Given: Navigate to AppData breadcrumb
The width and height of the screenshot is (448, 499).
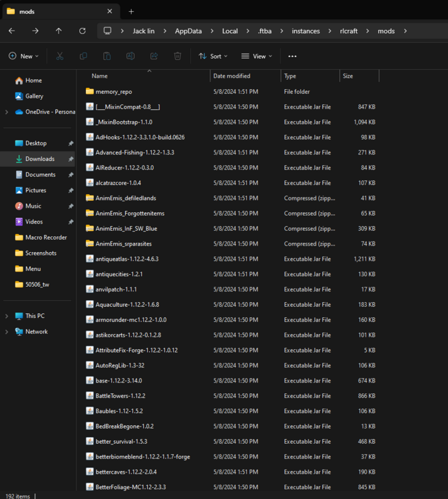Looking at the screenshot, I should click(x=188, y=31).
